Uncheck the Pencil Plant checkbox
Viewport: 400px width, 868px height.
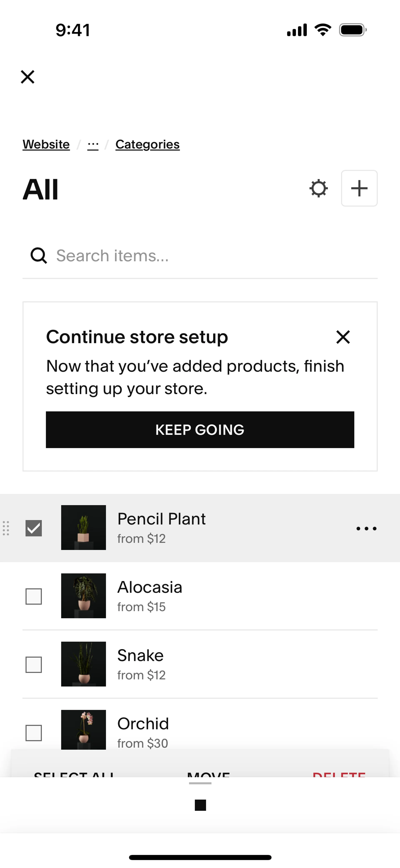coord(34,528)
